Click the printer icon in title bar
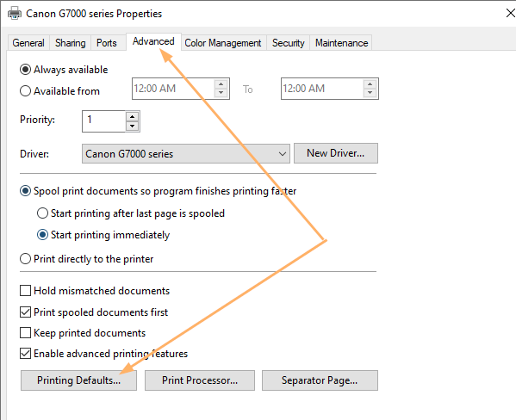The image size is (516, 420). click(x=15, y=14)
